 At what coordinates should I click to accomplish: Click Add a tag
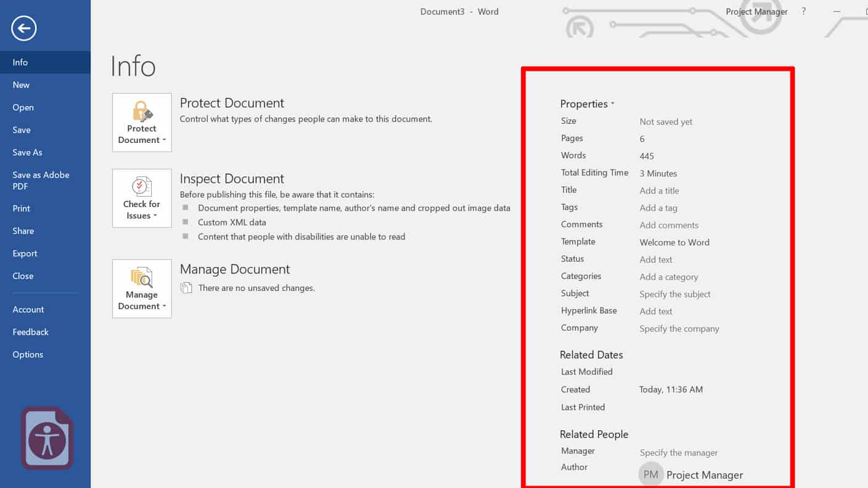coord(658,208)
